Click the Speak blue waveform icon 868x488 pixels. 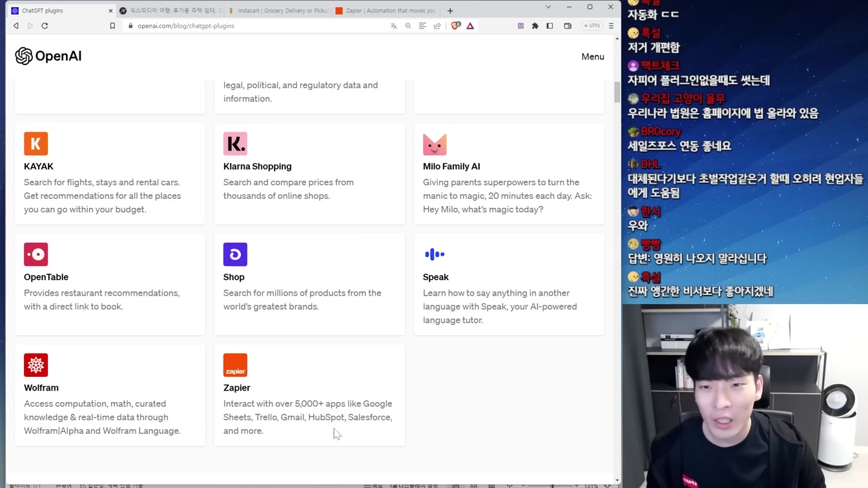pos(435,254)
